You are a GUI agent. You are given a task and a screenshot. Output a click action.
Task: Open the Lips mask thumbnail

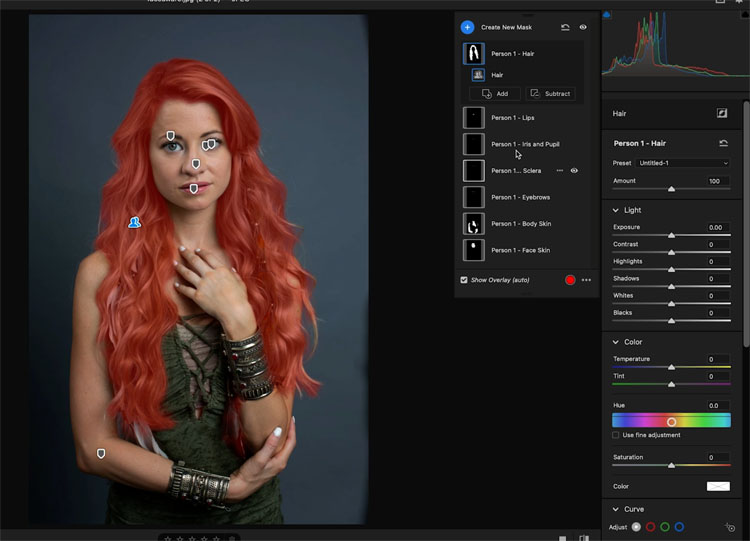(474, 118)
